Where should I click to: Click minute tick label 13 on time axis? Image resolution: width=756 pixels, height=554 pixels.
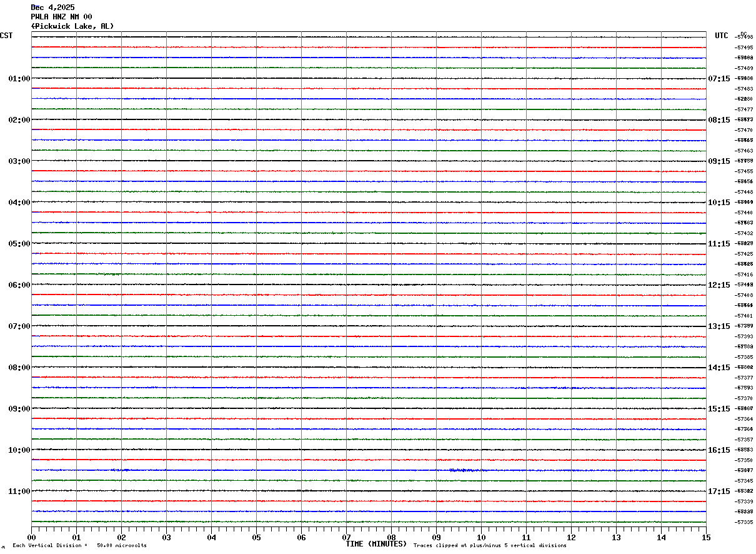coord(616,537)
